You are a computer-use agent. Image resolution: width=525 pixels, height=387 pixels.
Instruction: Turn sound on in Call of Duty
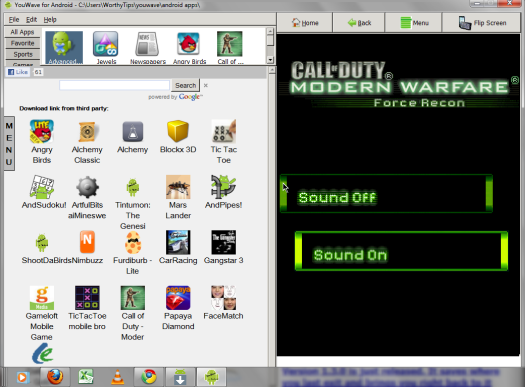pyautogui.click(x=401, y=251)
